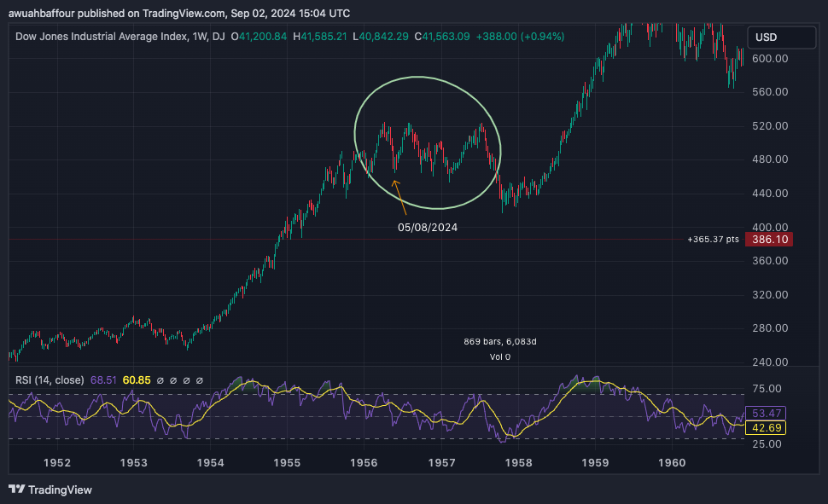Click the 320.00 price axis label
Viewport: 828px width, 504px height.
(770, 294)
